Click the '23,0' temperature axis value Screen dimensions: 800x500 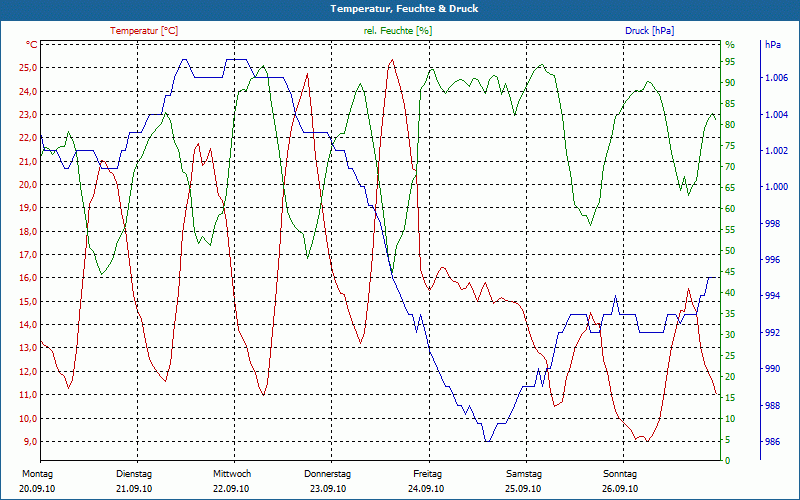point(29,115)
